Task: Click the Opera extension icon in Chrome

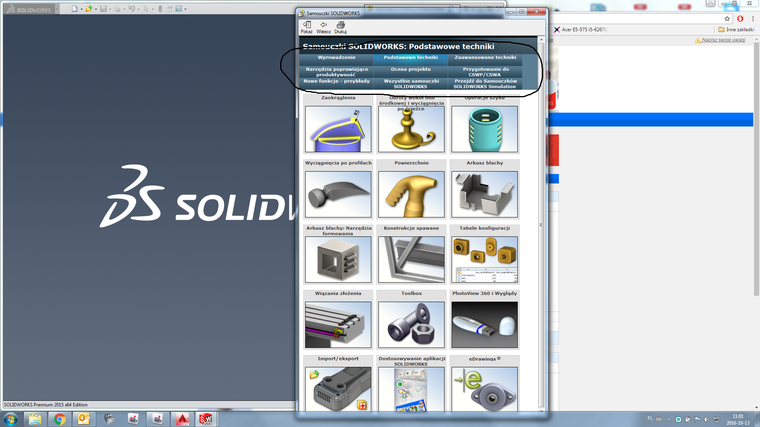Action: tap(740, 18)
